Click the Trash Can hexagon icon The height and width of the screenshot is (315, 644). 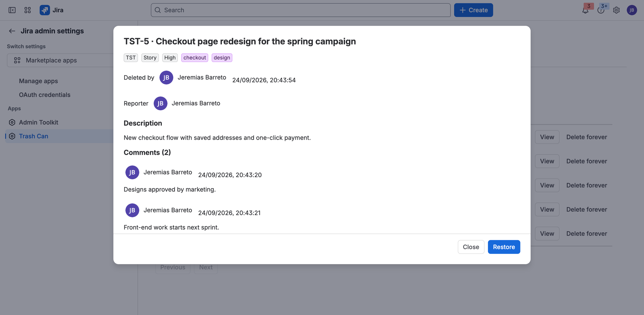12,136
